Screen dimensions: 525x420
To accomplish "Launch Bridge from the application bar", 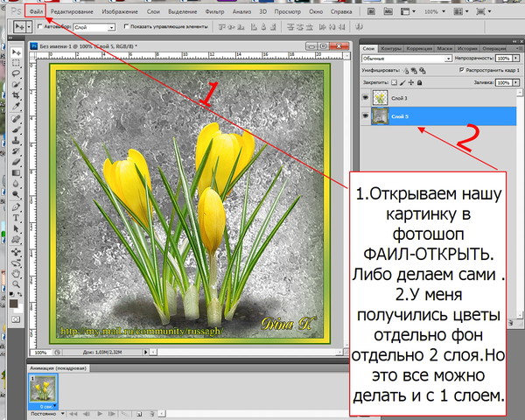I will click(x=371, y=11).
